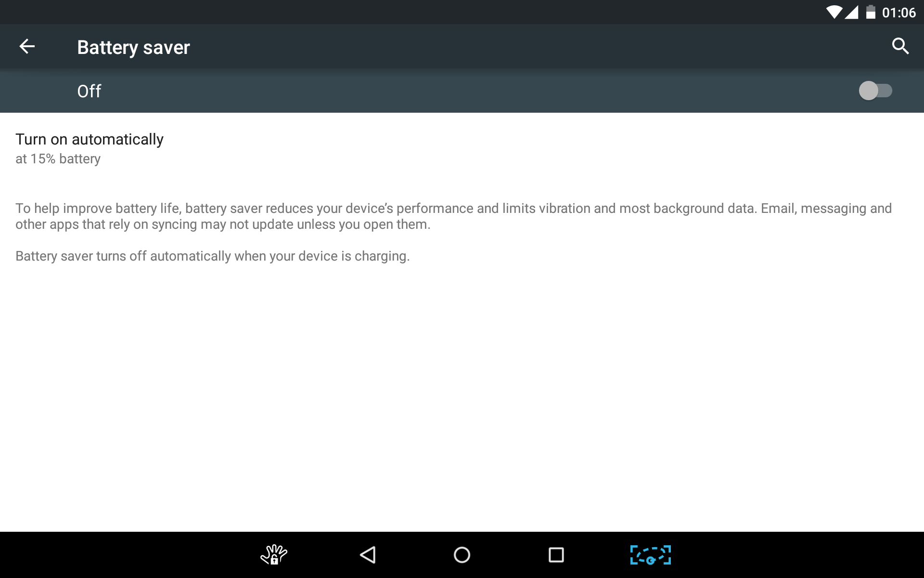Tap the back arrow in header
Viewport: 924px width, 578px height.
click(x=27, y=47)
